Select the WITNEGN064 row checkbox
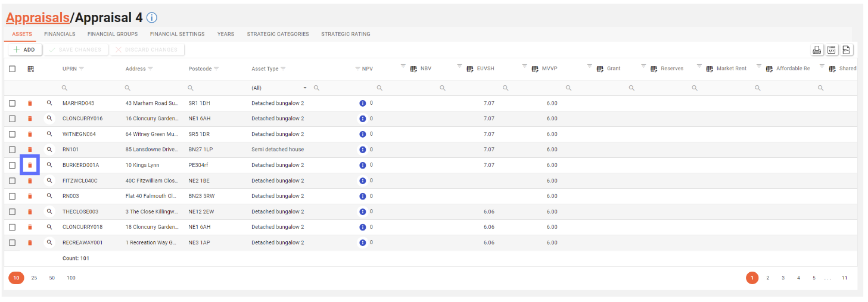This screenshot has height=302, width=868. (x=13, y=134)
